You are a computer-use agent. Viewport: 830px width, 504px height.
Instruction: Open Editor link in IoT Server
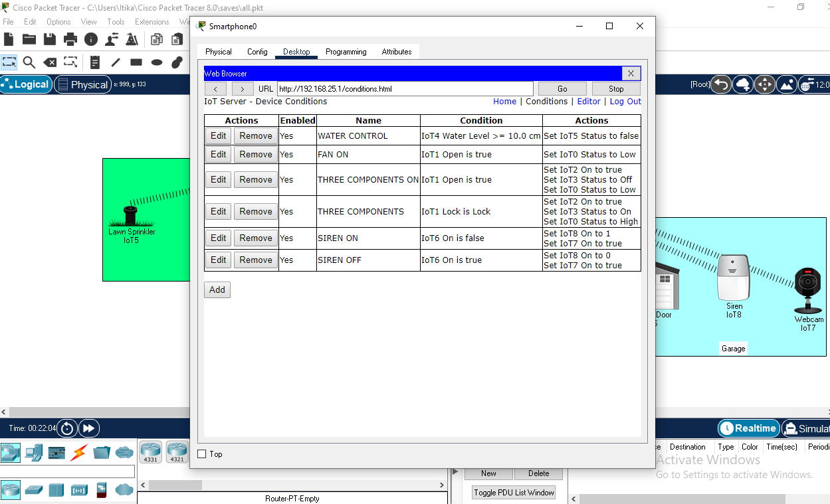pyautogui.click(x=589, y=102)
